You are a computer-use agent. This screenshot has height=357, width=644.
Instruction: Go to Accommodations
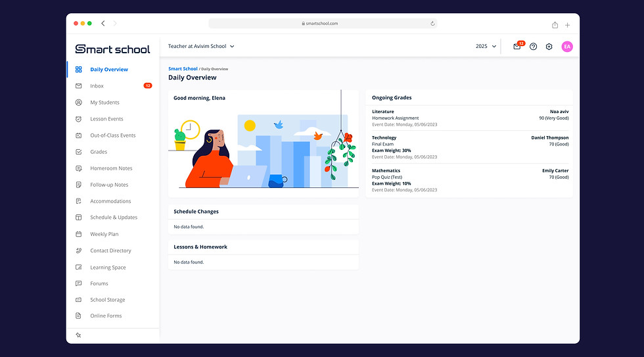pyautogui.click(x=110, y=201)
